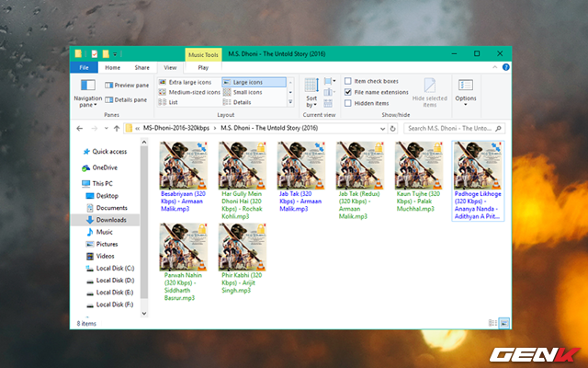Switch to details view status bar icon
Image resolution: width=588 pixels, height=368 pixels.
492,323
